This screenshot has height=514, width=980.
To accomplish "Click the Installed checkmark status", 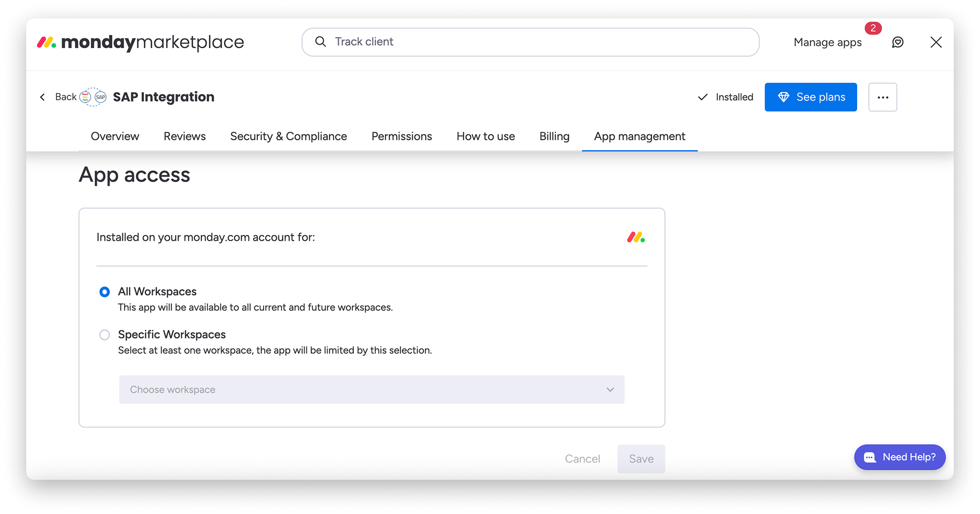I will (725, 97).
